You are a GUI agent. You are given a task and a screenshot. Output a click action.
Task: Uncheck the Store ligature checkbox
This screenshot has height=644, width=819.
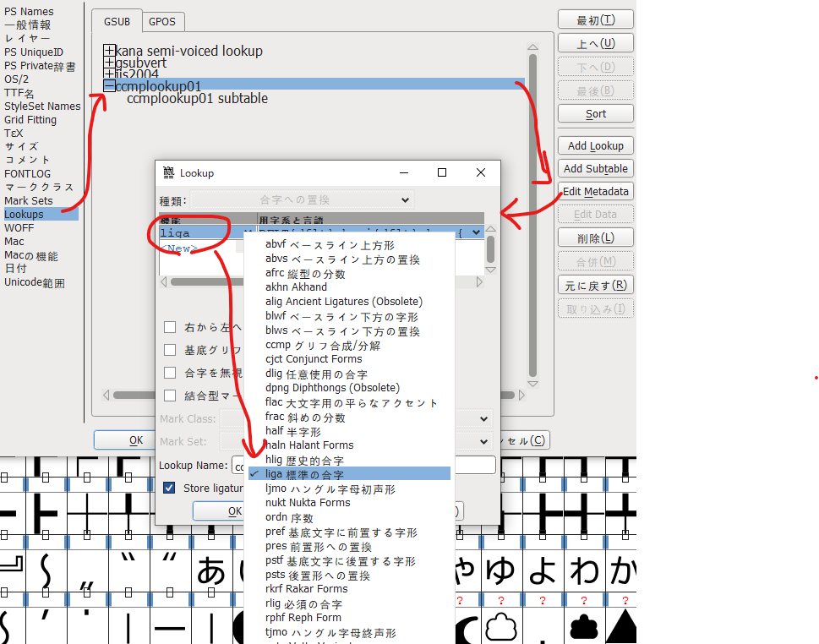[169, 488]
